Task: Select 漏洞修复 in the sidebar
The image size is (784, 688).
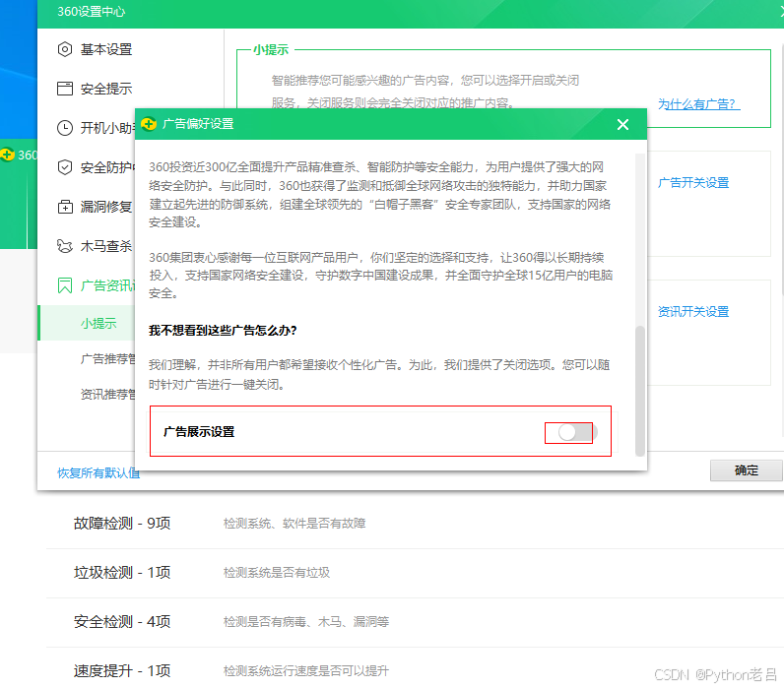Action: coord(106,207)
